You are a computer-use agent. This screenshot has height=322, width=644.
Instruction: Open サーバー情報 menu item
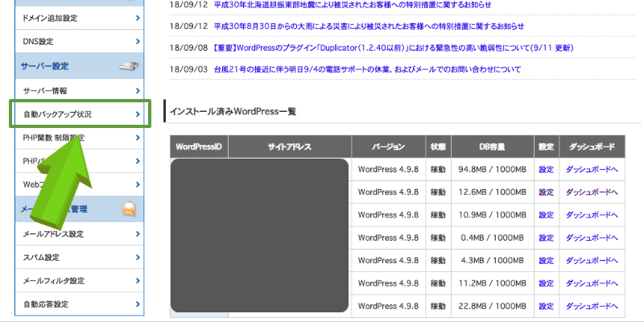(x=79, y=91)
